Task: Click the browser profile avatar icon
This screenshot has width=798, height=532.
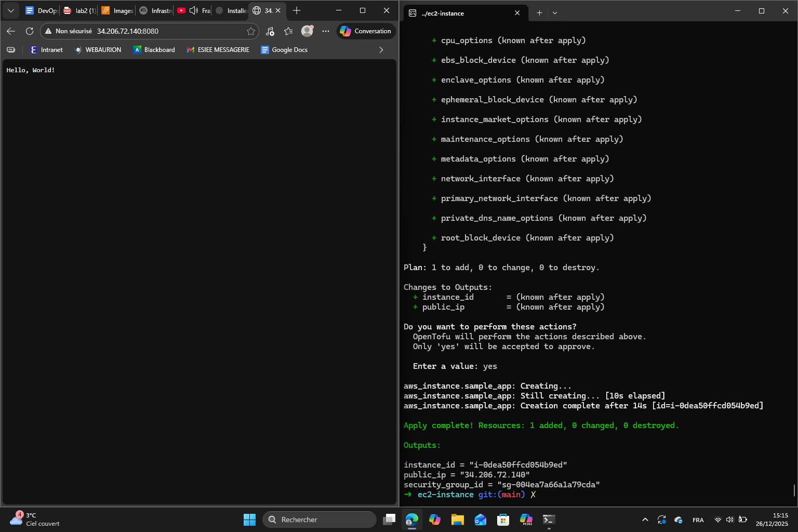Action: click(x=307, y=31)
